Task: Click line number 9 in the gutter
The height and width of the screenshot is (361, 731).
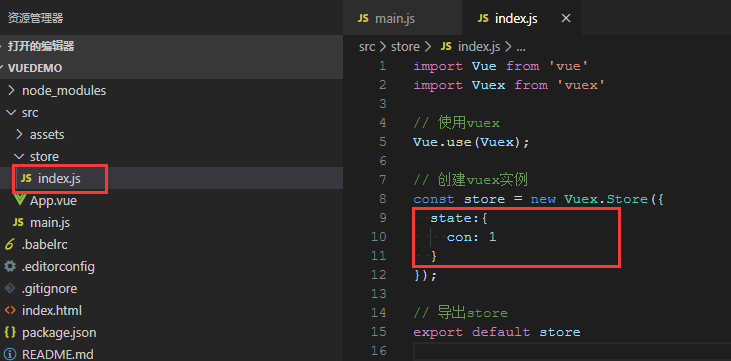Action: (x=383, y=218)
